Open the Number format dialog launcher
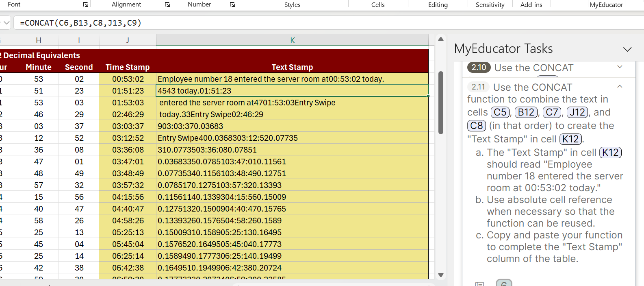This screenshot has height=286, width=644. (232, 4)
